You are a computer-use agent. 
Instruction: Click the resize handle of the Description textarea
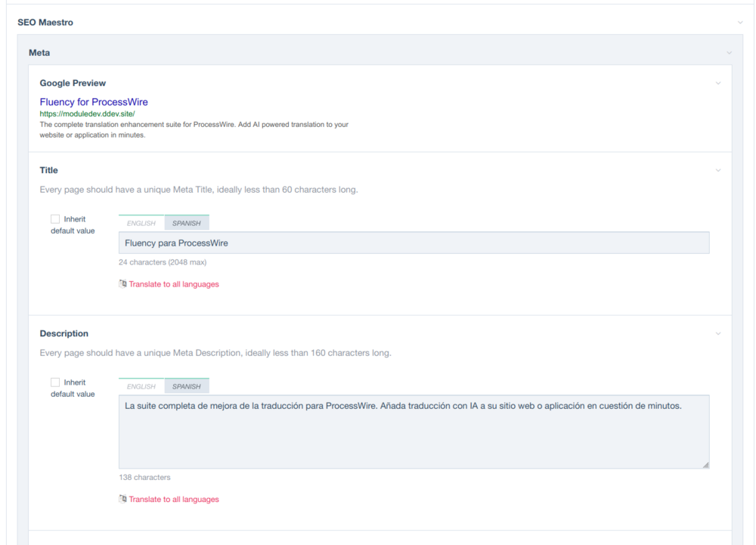(706, 465)
